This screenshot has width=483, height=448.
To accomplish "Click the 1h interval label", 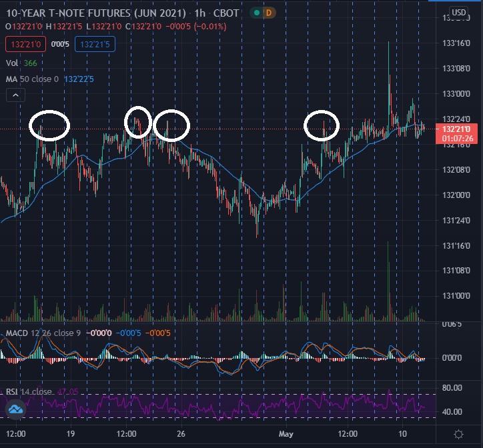I will [199, 13].
